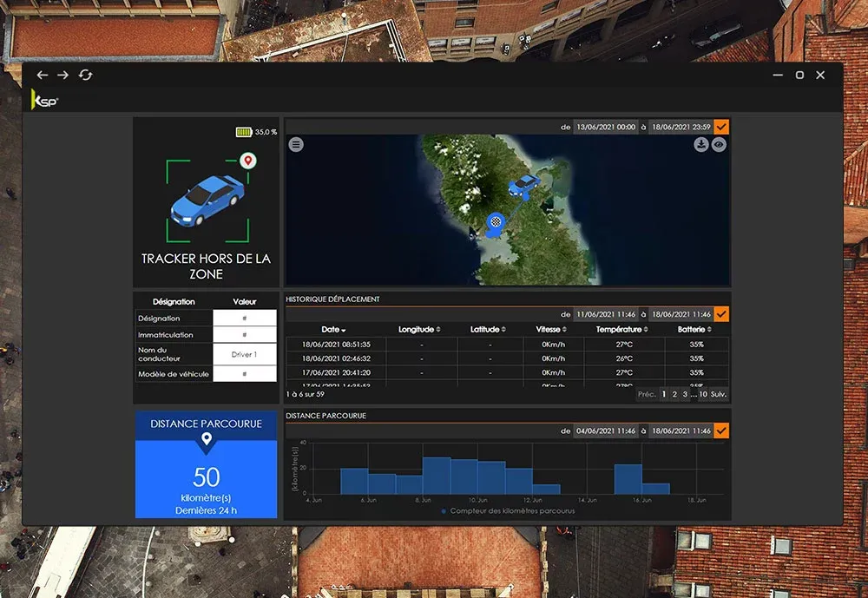Jump to page 10 of history
868x598 pixels.
[703, 394]
